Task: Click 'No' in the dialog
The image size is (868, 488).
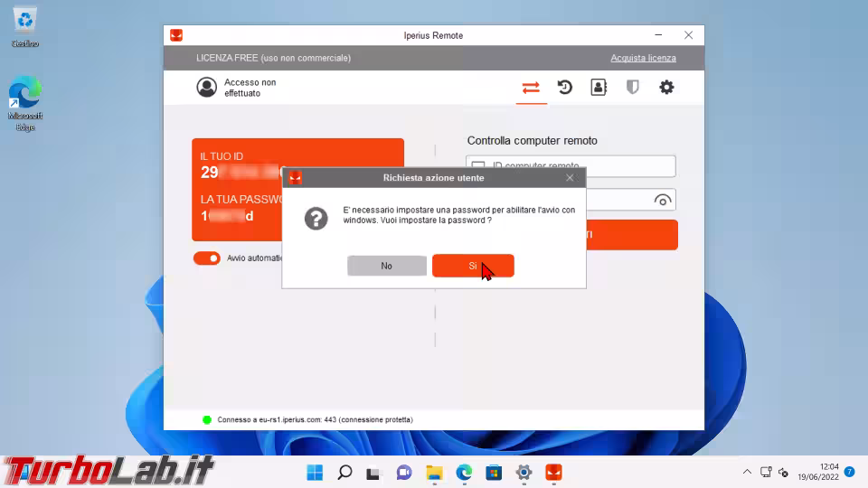Action: tap(387, 266)
